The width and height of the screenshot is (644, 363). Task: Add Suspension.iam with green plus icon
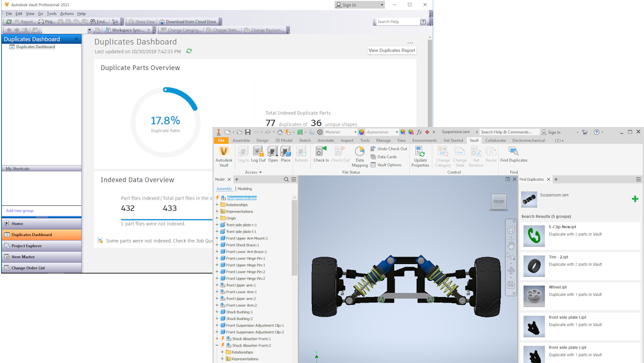point(635,199)
